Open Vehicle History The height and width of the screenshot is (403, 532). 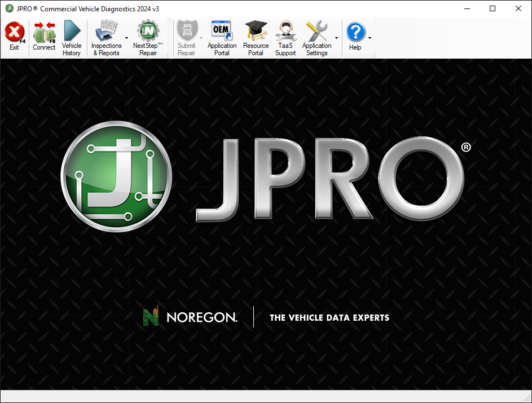pyautogui.click(x=72, y=38)
